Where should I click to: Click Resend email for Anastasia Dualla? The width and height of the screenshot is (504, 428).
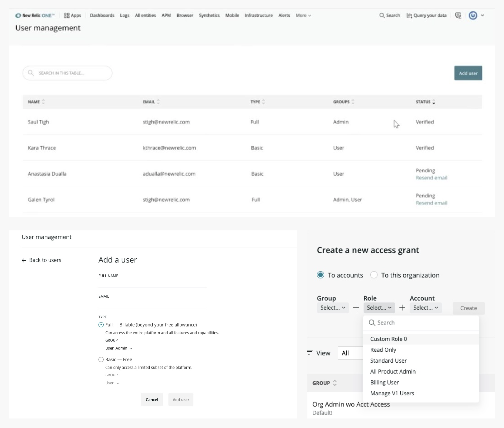(x=431, y=178)
